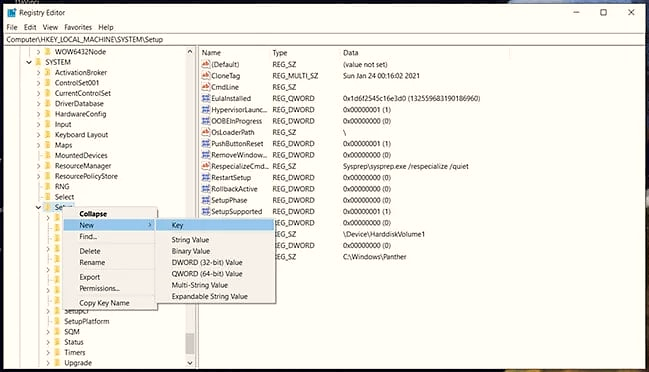Screen dimensions: 649x372
Task: Select the (Default) string value icon
Action: coord(206,64)
